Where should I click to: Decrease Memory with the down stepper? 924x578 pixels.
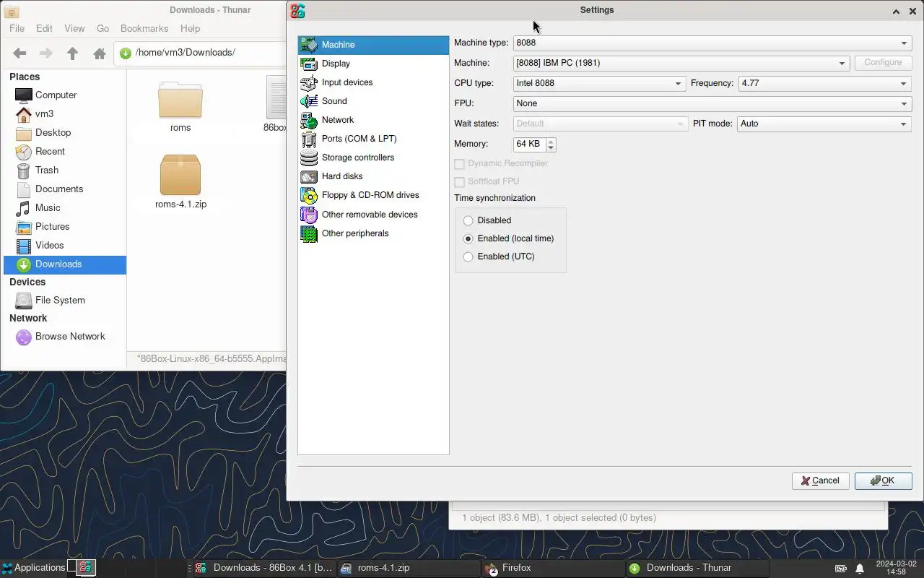pos(551,147)
